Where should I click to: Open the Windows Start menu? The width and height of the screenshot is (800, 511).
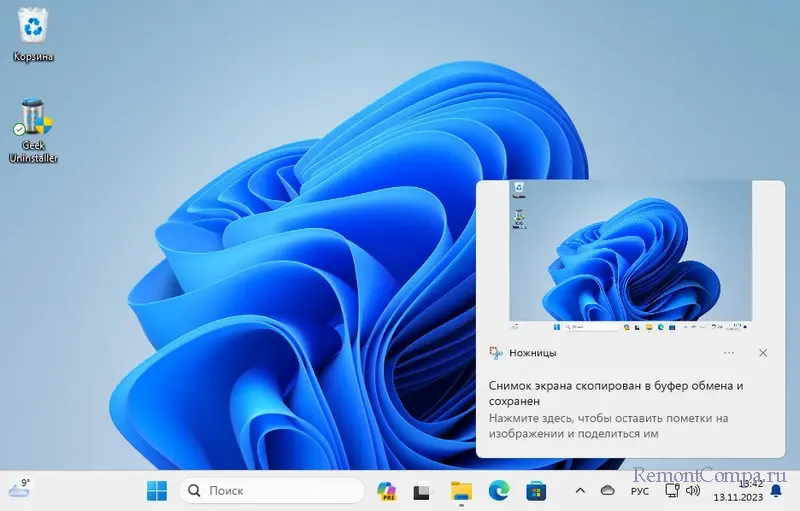point(157,491)
